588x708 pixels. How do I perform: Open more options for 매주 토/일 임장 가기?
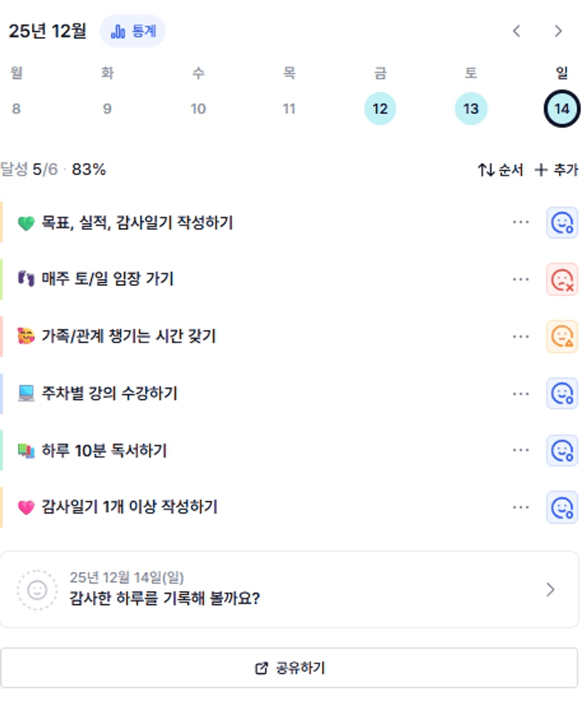pyautogui.click(x=520, y=280)
